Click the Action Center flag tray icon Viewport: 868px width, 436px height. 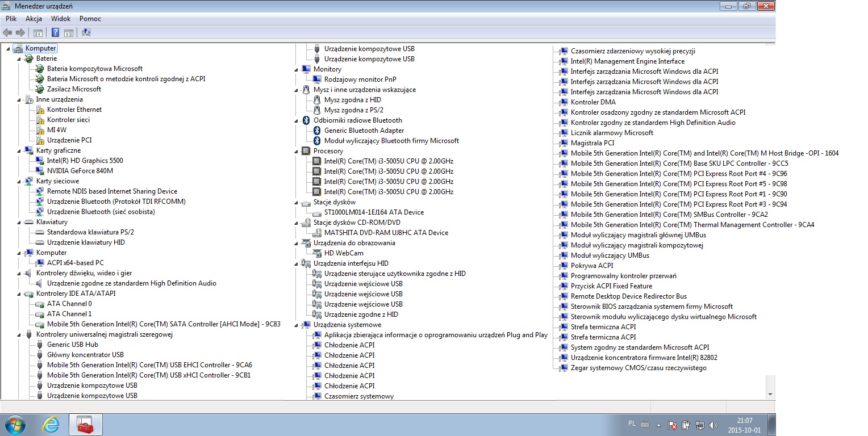click(x=672, y=425)
